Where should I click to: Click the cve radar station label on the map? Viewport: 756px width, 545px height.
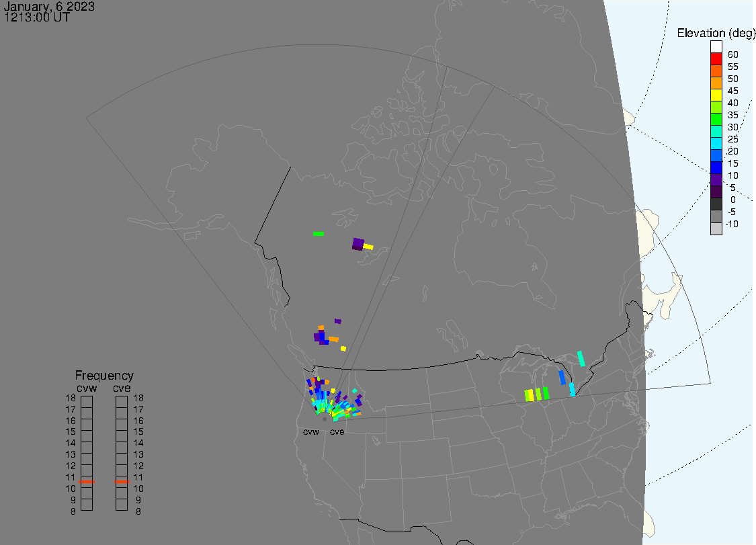click(x=337, y=431)
